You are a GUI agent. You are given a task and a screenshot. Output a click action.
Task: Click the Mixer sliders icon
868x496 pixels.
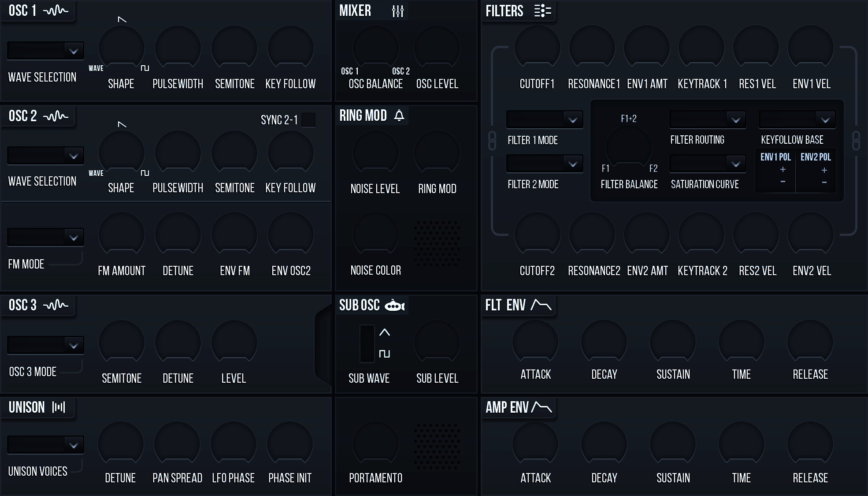coord(397,11)
